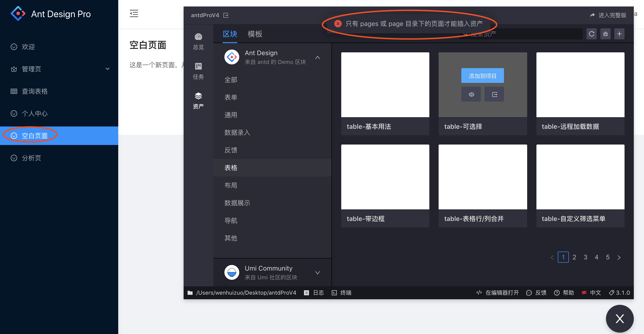Switch to the 模板 tab

[255, 34]
